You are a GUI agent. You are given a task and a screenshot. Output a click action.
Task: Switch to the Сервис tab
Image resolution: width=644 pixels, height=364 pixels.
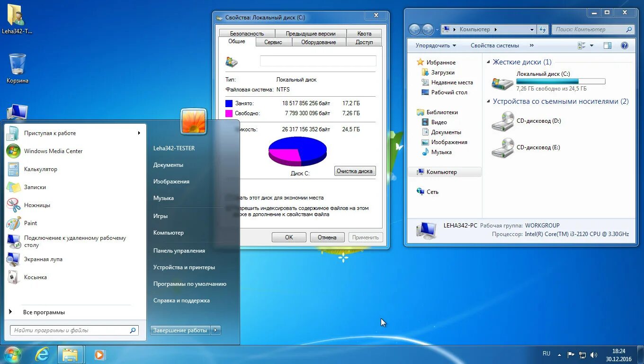pos(273,42)
